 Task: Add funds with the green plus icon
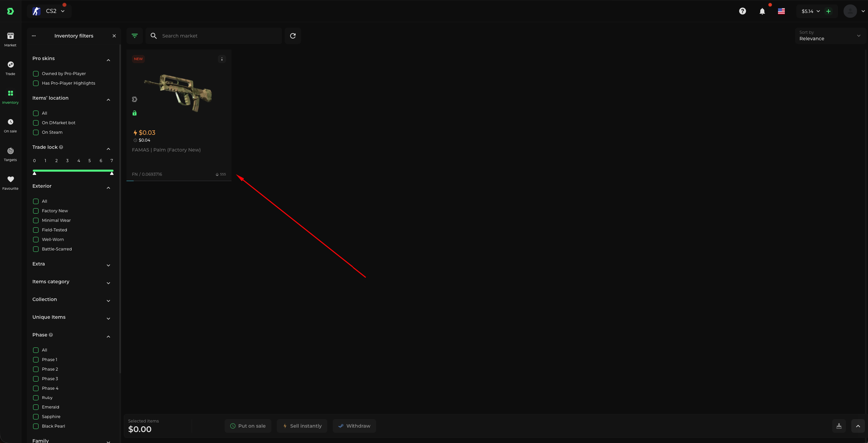(828, 11)
